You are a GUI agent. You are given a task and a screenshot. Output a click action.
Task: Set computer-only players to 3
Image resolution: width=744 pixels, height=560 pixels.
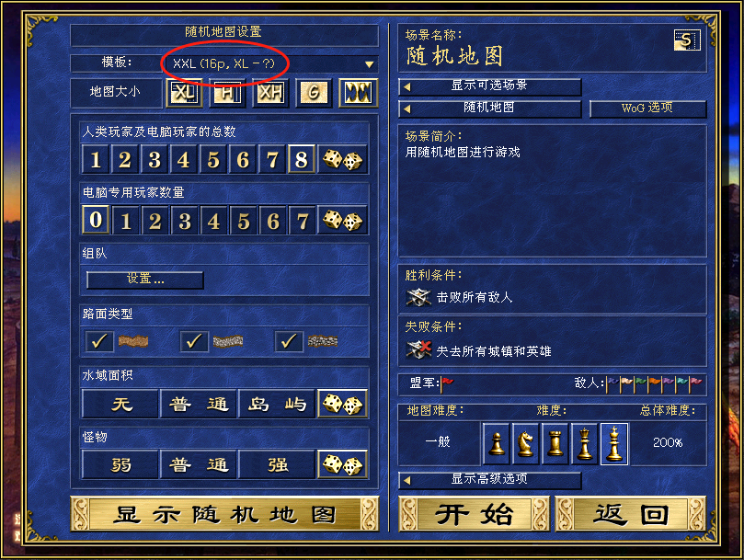pos(185,220)
